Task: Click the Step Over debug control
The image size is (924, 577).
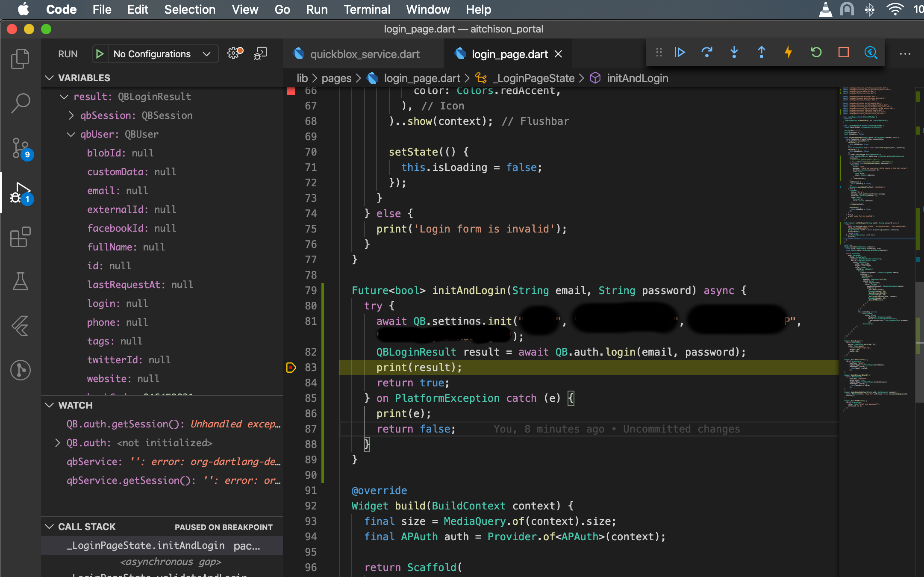Action: pos(706,53)
